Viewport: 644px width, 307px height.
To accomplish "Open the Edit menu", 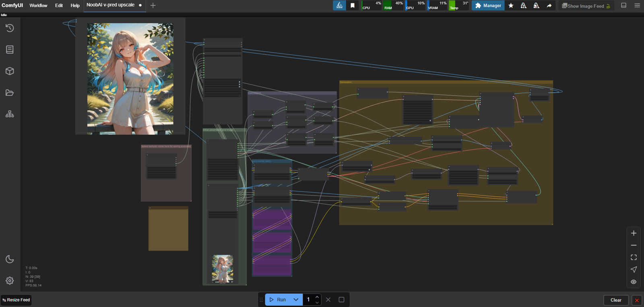I will pos(59,6).
